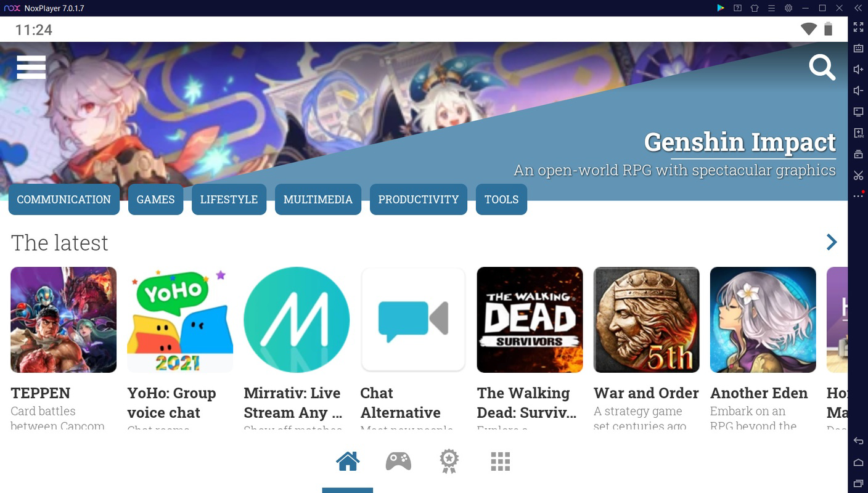The image size is (868, 493).
Task: Select the LIFESTYLE category button
Action: 229,200
